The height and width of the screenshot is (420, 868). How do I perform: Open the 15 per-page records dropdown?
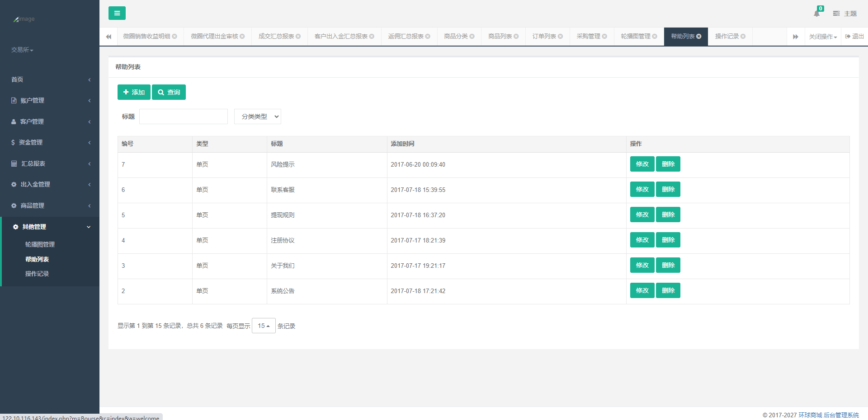[264, 326]
